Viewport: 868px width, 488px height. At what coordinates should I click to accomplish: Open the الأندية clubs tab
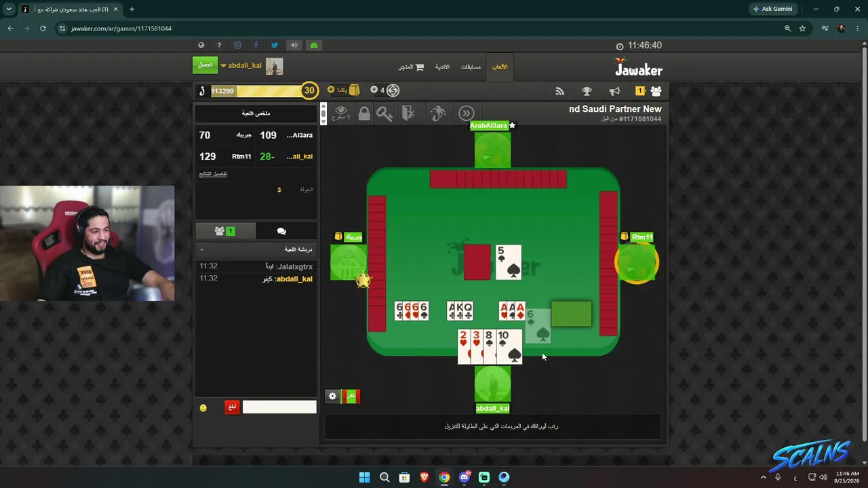(x=442, y=67)
